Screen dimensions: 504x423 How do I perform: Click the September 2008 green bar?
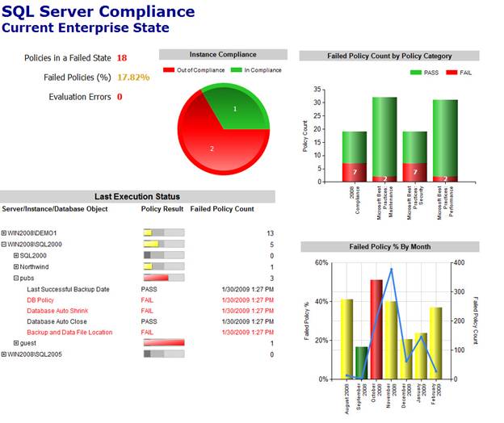362,363
